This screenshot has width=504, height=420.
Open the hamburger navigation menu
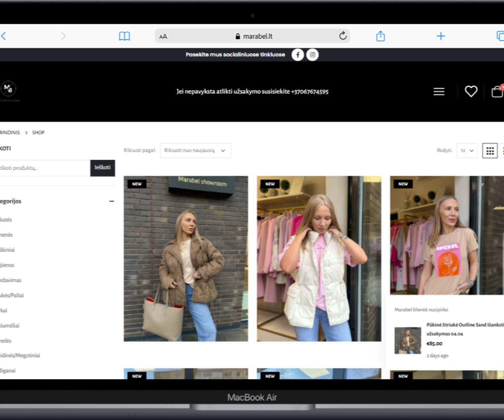pyautogui.click(x=439, y=91)
